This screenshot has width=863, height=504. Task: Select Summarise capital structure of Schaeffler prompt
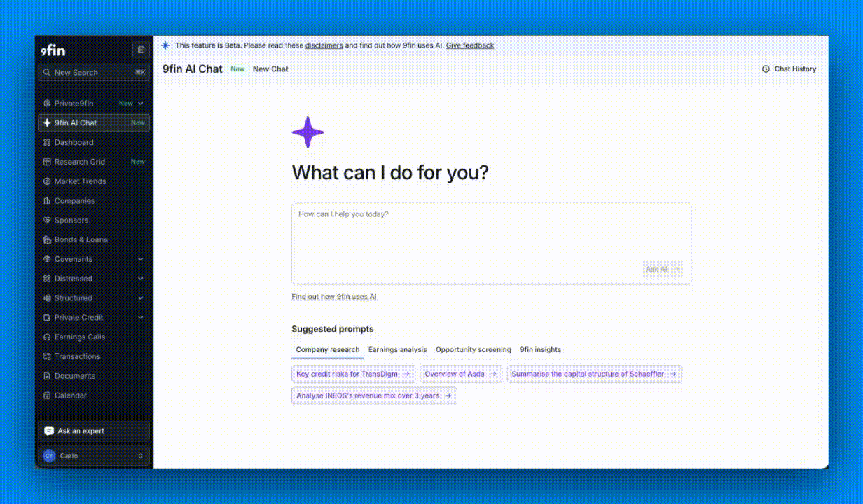click(x=594, y=374)
